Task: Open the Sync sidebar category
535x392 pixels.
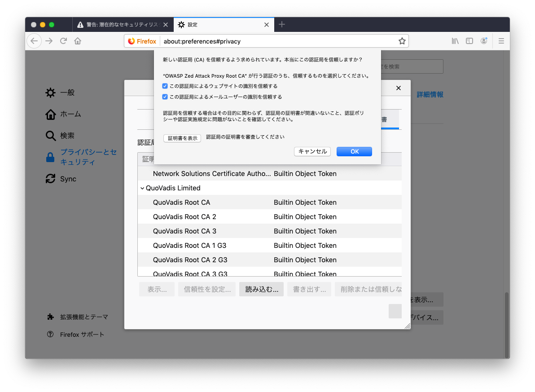Action: [61, 179]
